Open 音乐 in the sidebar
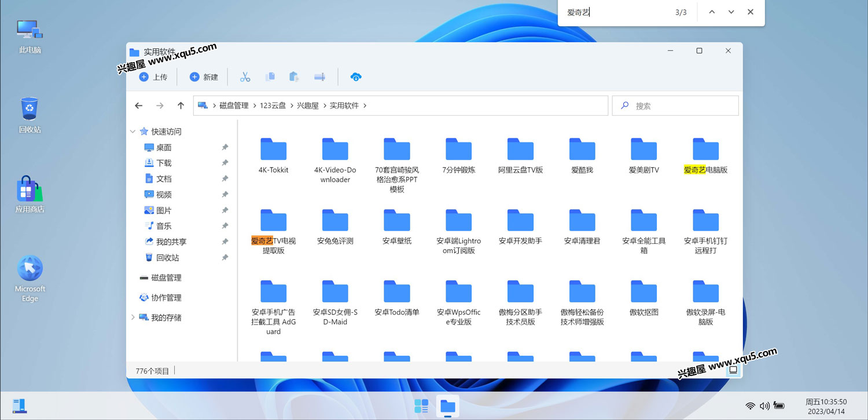 point(157,226)
